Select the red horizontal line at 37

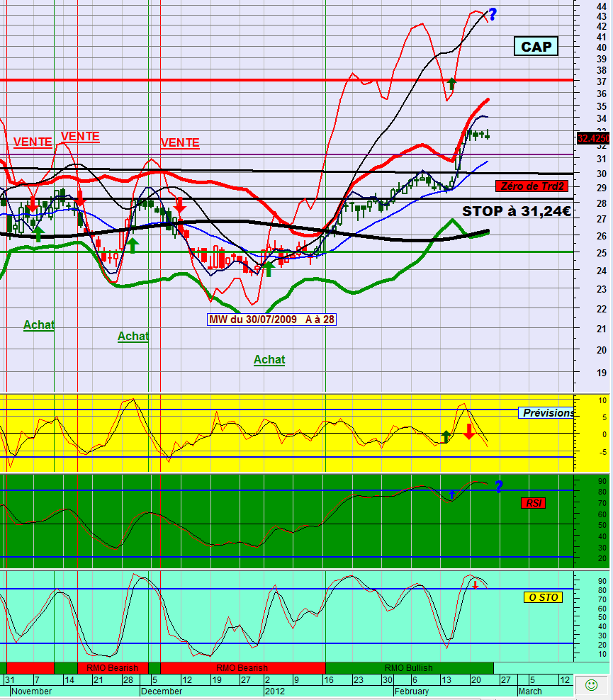click(286, 80)
